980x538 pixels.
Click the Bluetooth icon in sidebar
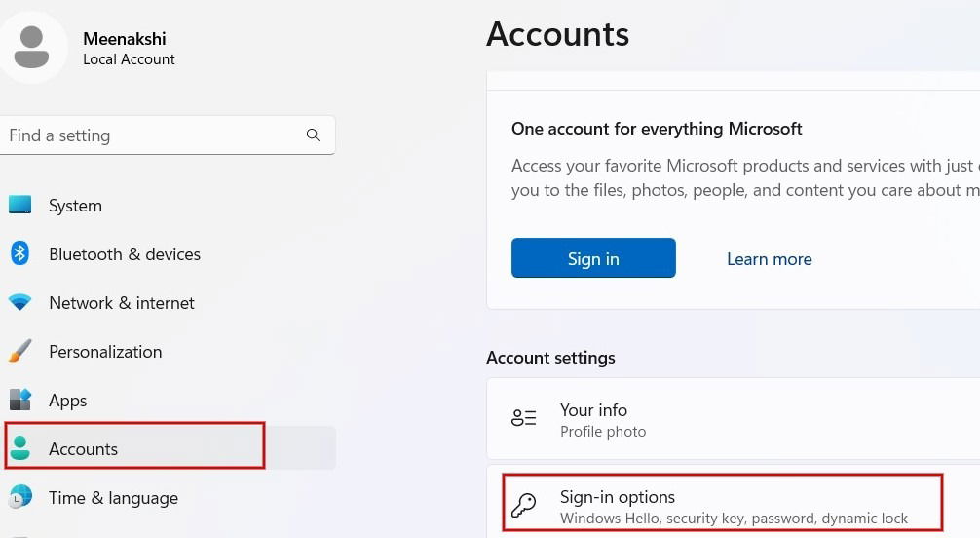tap(19, 253)
